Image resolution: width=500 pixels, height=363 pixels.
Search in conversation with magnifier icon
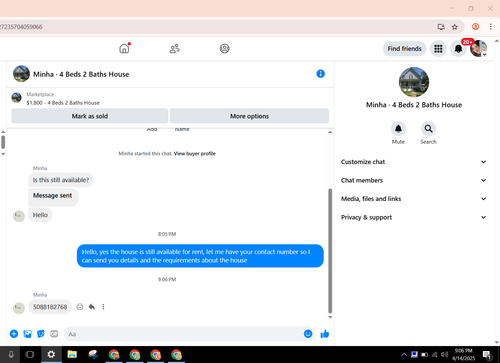click(x=428, y=129)
